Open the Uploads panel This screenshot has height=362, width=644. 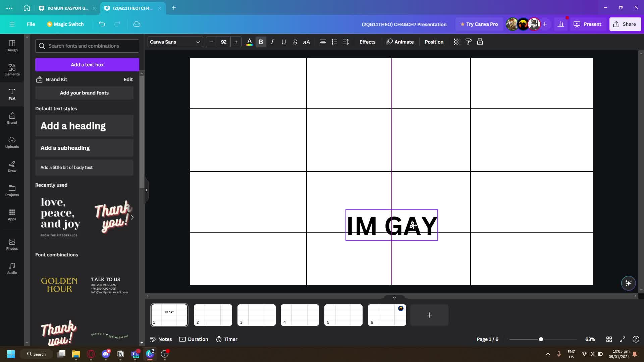click(x=12, y=142)
